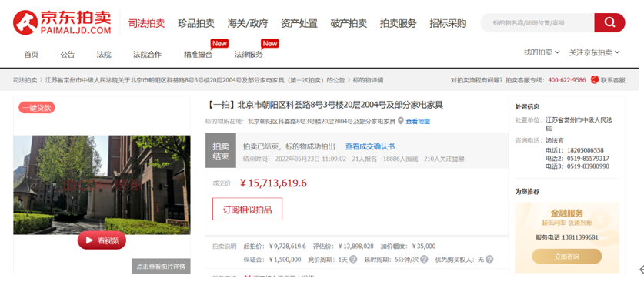Click the 金融服务 promotional banner
Screen dimensions: 644x282
point(567,237)
